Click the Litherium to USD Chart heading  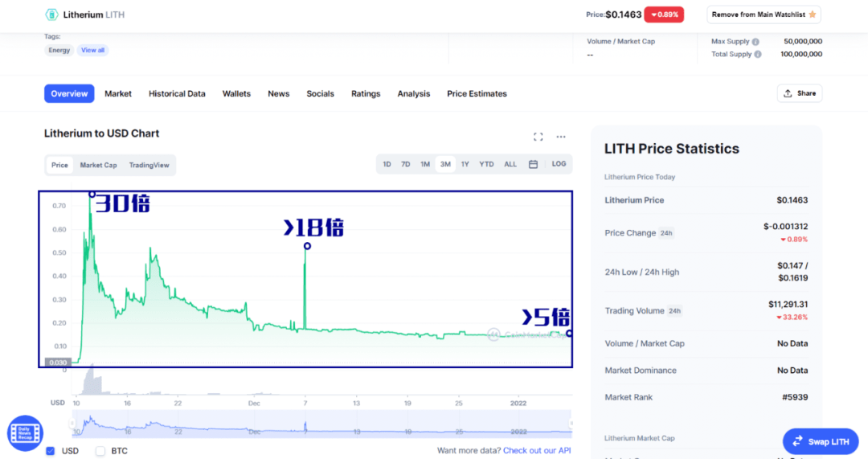click(101, 133)
